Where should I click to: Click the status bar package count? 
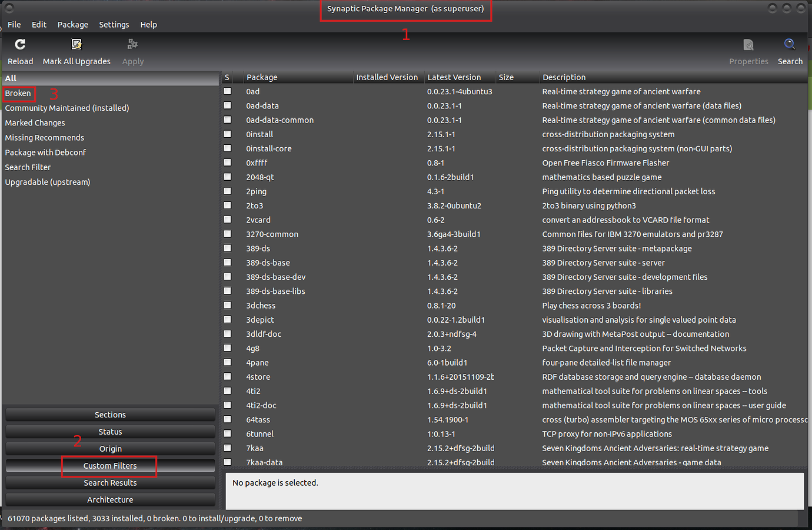click(x=155, y=518)
